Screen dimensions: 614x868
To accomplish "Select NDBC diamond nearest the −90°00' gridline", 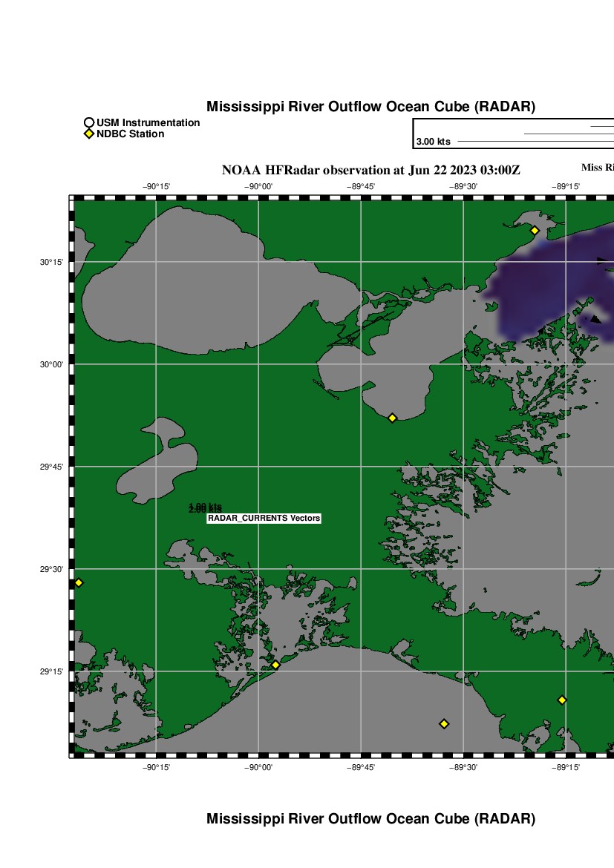I will pyautogui.click(x=275, y=665).
